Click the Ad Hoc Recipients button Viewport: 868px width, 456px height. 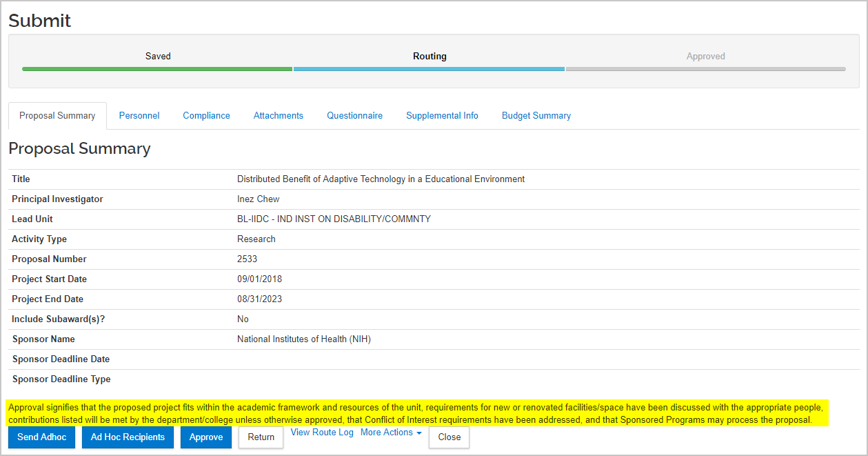[x=128, y=437]
